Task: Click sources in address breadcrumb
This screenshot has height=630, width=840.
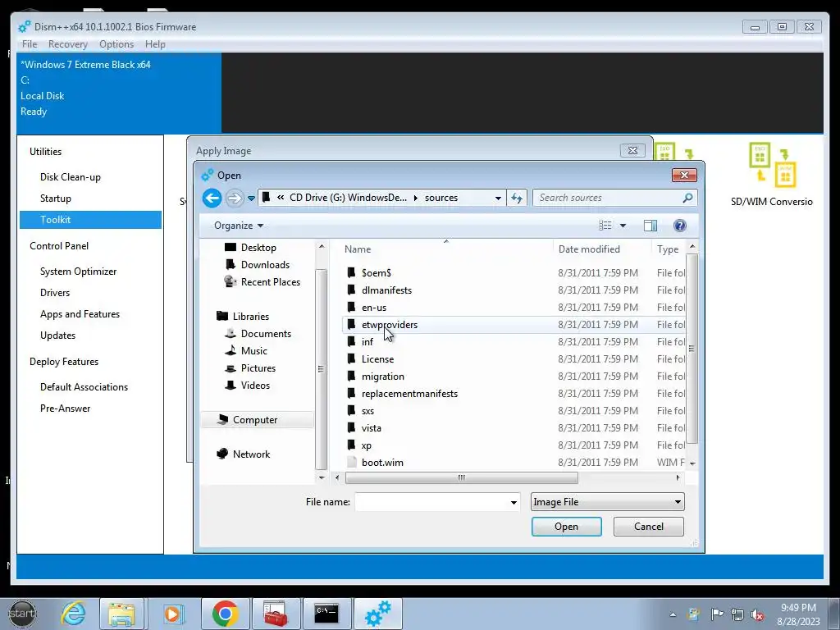Action: (x=441, y=198)
